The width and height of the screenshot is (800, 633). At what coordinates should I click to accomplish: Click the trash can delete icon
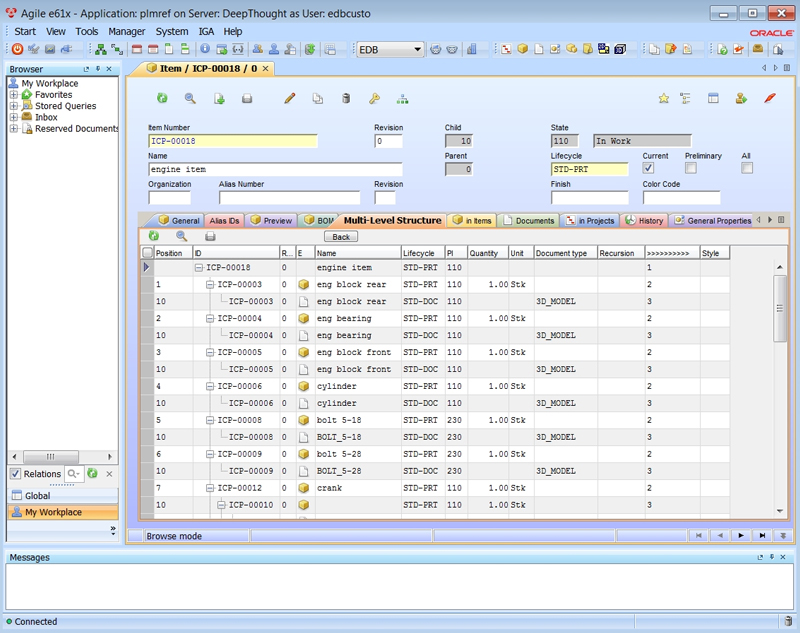pos(346,98)
